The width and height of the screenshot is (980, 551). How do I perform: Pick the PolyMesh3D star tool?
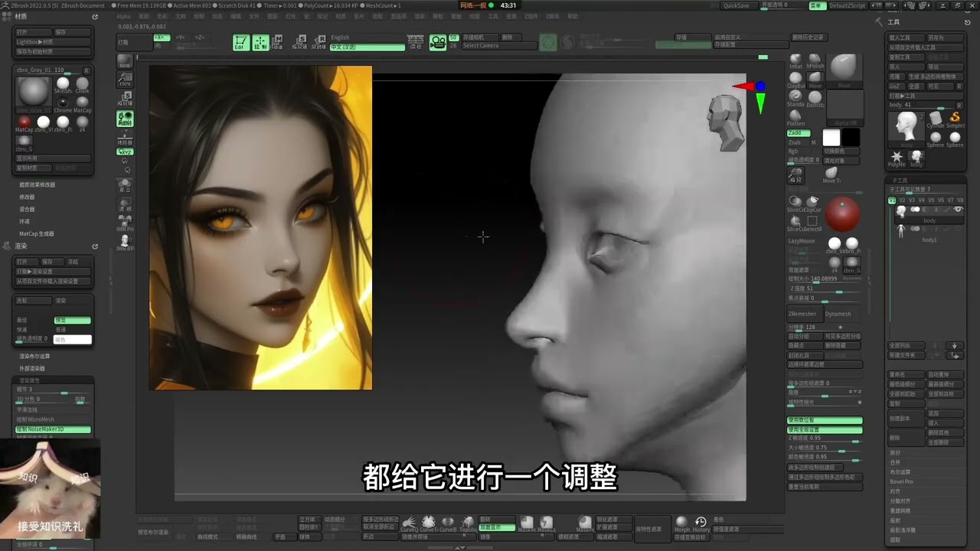pos(897,158)
